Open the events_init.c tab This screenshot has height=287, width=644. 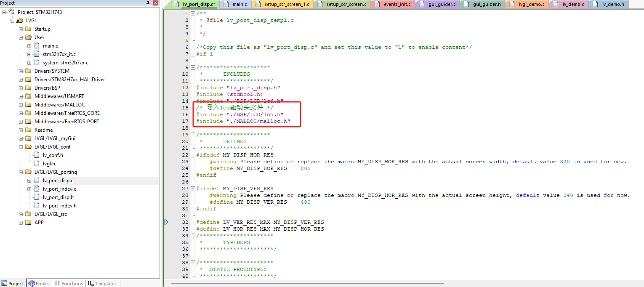coord(393,4)
